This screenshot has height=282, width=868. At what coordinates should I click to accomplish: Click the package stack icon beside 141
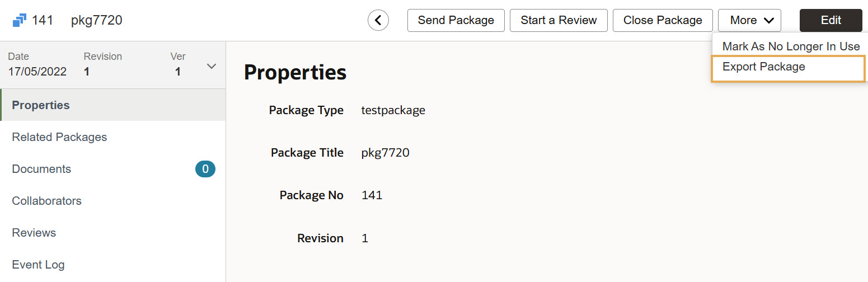tap(20, 21)
